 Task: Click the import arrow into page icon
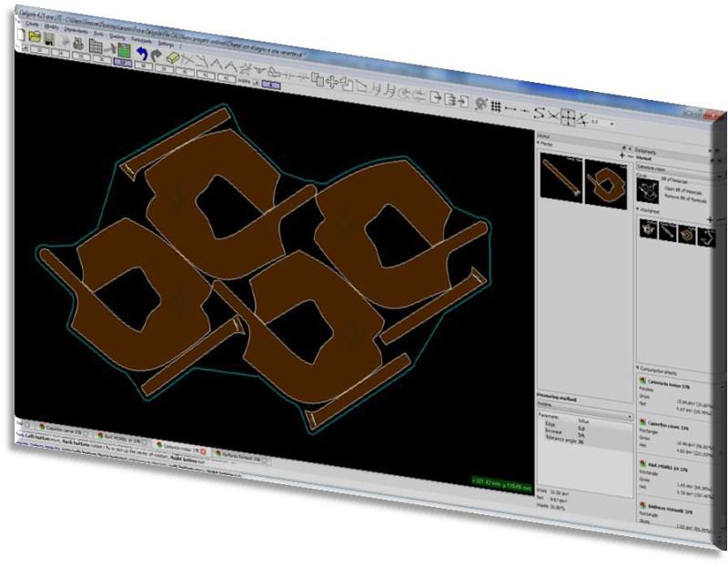point(463,102)
